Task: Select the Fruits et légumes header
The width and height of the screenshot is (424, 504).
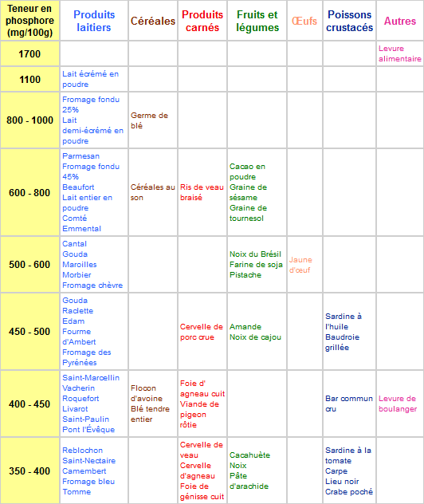Action: 257,21
